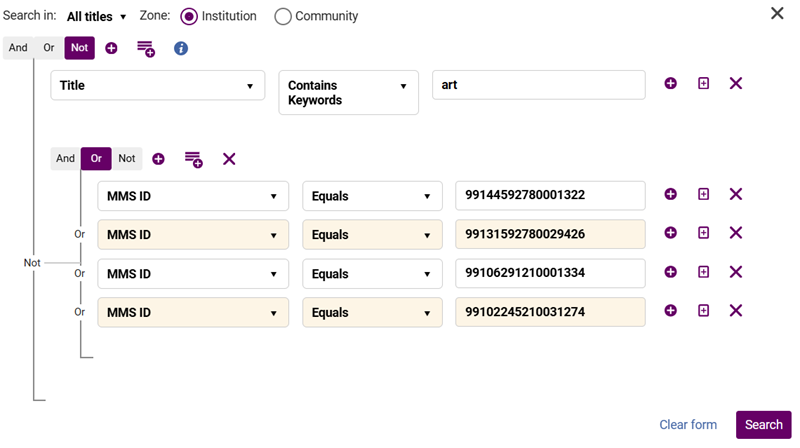Click the input field containing art

[539, 85]
